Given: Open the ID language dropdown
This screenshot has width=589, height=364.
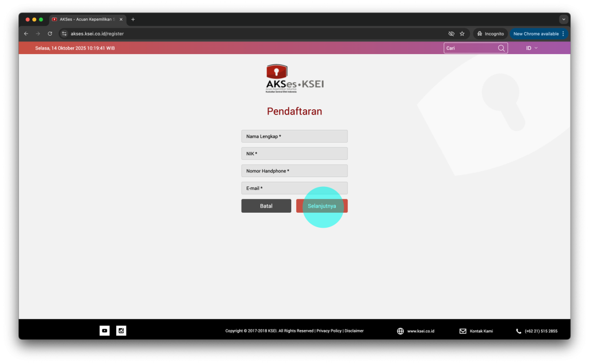Looking at the screenshot, I should point(531,48).
